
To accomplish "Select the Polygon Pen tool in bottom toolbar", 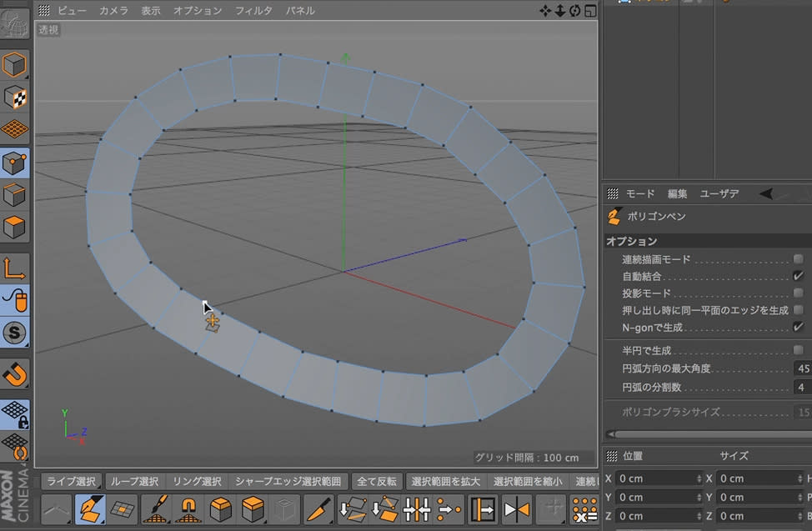I will (89, 508).
